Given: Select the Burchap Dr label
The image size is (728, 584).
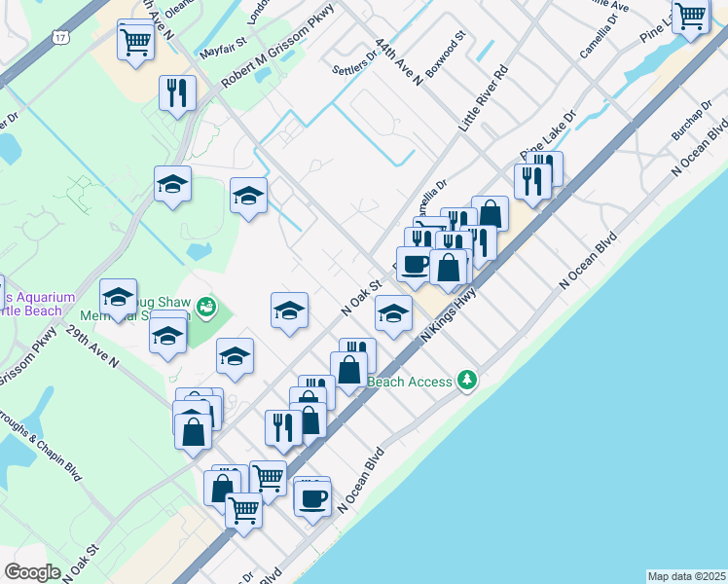Looking at the screenshot, I should click(x=692, y=121).
